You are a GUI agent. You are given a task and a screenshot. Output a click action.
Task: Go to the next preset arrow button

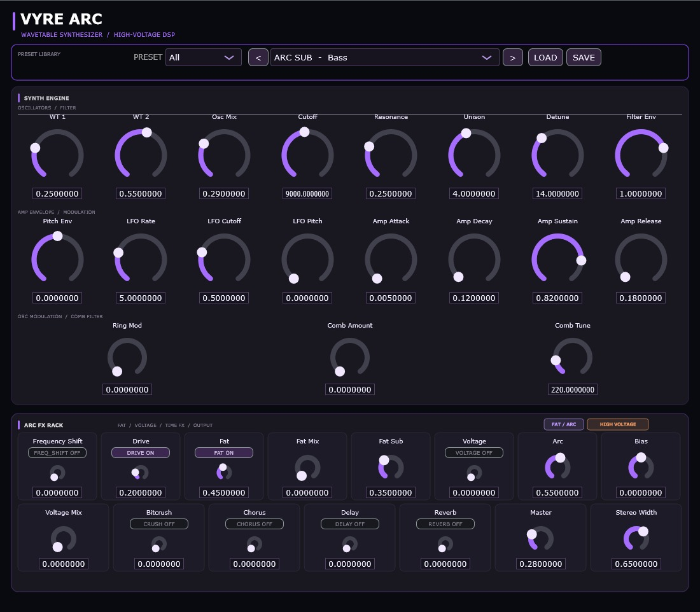512,58
